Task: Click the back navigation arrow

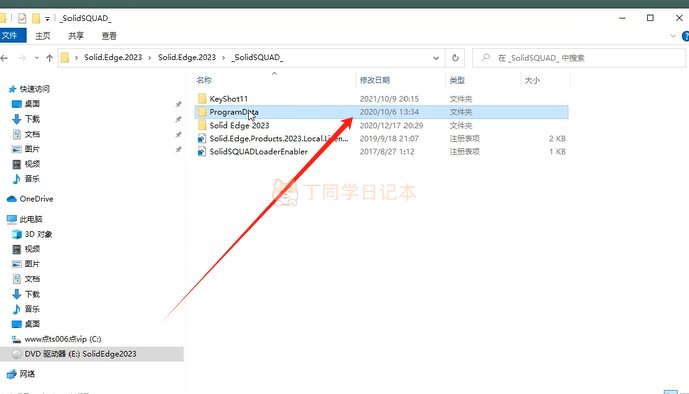Action: point(4,58)
